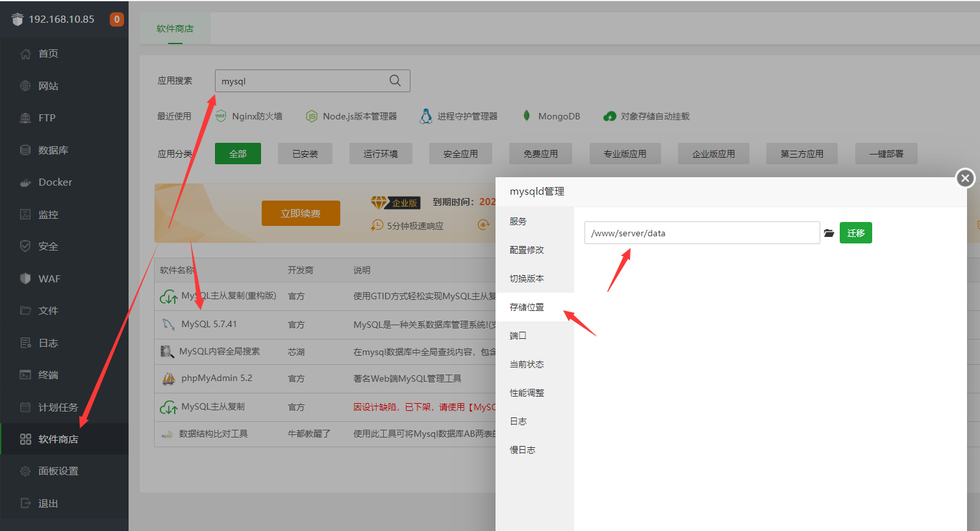
Task: Click the 计划任务 calendar icon
Action: click(25, 407)
